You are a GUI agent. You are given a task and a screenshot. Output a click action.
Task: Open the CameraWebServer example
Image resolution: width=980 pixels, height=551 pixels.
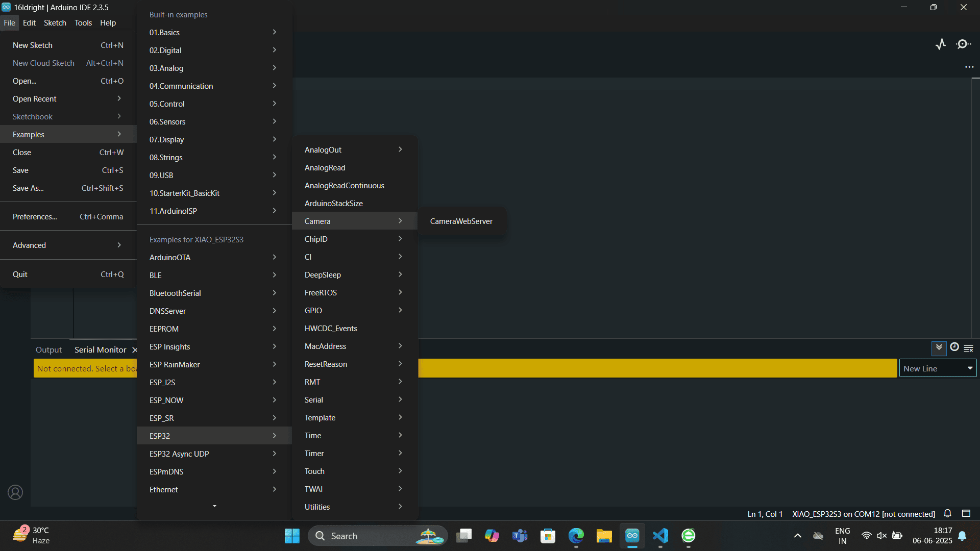(461, 221)
